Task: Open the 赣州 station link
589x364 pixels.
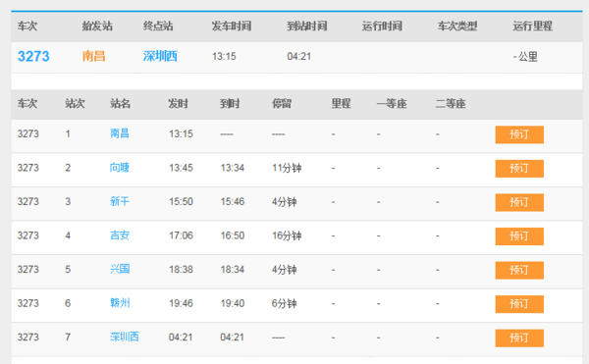Action: pyautogui.click(x=120, y=303)
